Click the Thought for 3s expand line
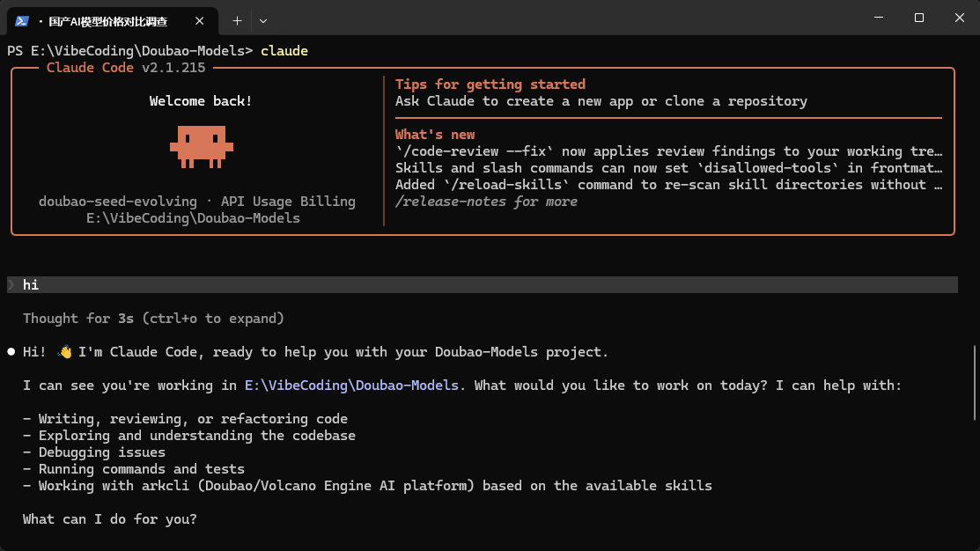Viewport: 980px width, 551px height. coord(153,319)
